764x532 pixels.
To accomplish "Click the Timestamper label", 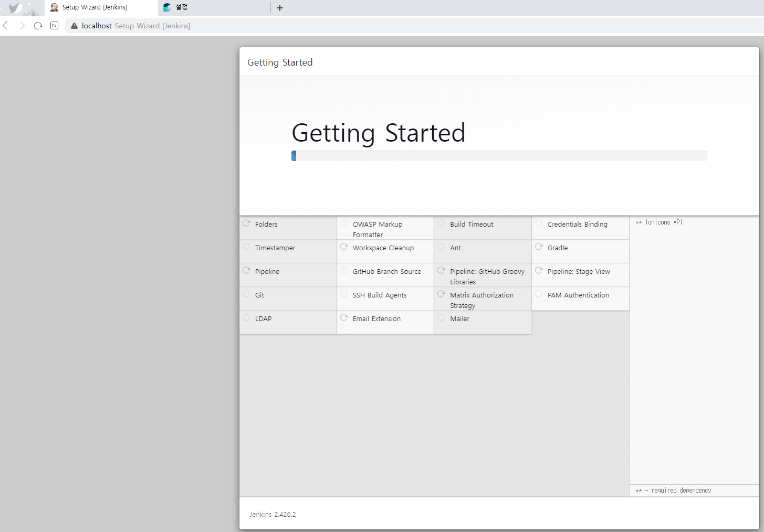I will click(x=275, y=248).
